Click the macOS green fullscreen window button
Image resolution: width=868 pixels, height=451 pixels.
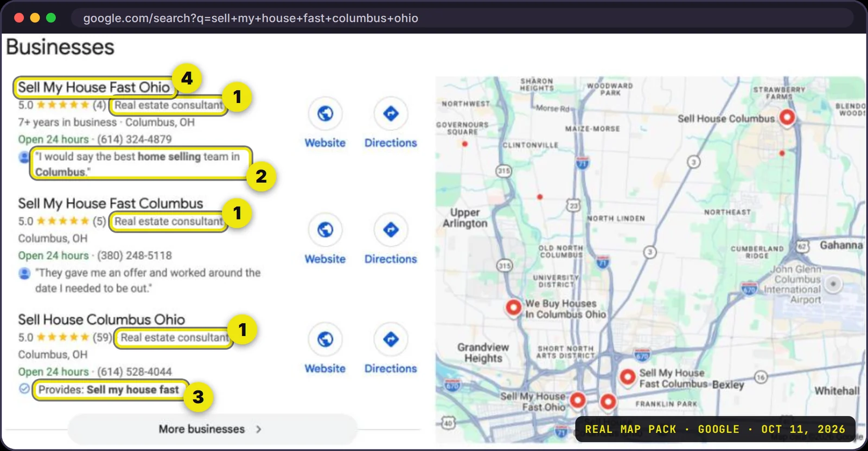51,17
